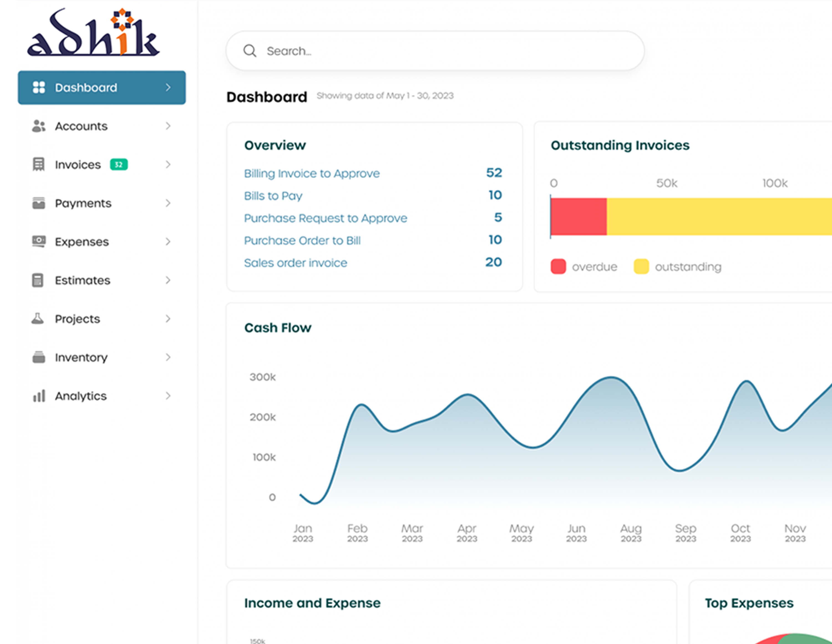Click the Accounts people icon
The image size is (832, 644).
click(x=39, y=126)
